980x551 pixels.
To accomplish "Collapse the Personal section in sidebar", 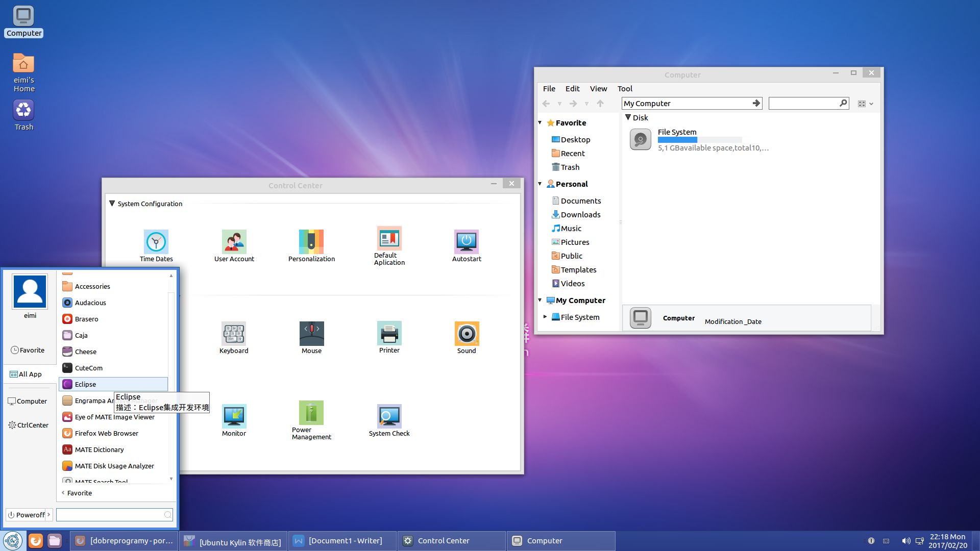I will point(540,184).
